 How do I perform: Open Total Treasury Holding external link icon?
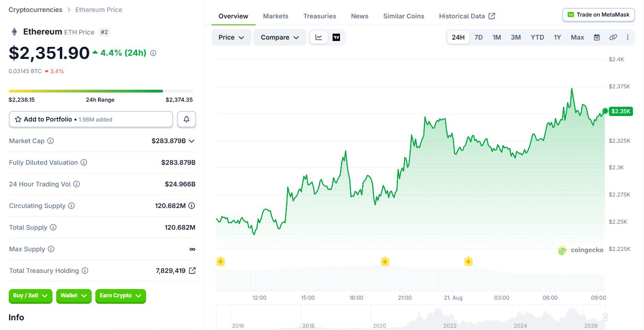(x=192, y=271)
